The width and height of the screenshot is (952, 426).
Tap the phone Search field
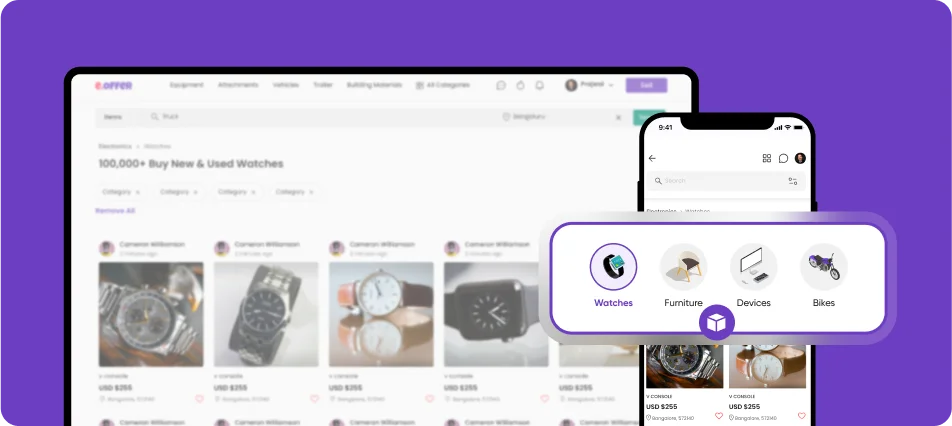point(726,181)
